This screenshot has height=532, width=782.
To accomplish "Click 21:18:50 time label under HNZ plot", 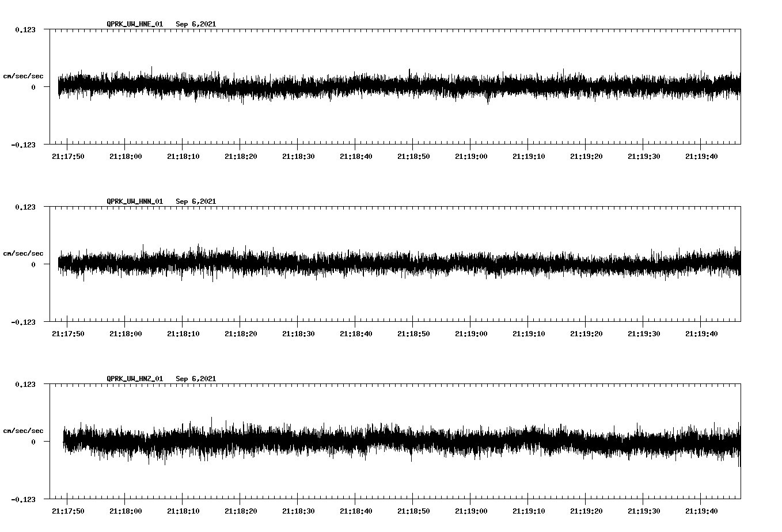I will click(413, 511).
